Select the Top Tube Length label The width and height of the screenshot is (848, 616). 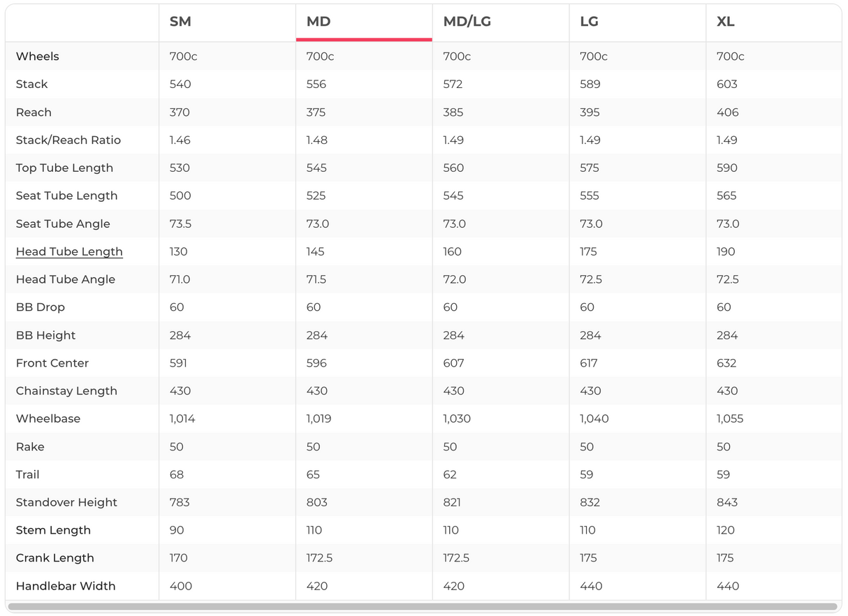[x=64, y=168]
